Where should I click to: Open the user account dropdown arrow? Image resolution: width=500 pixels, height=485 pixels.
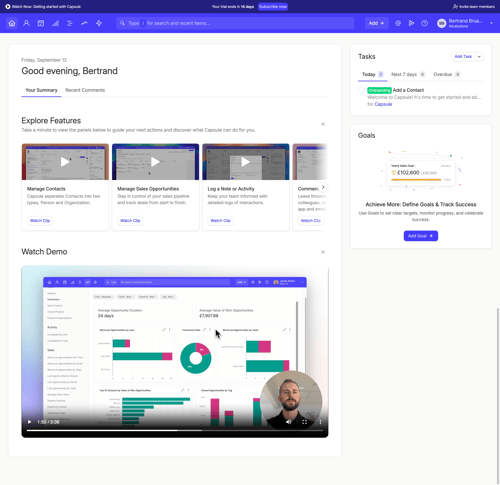[491, 23]
